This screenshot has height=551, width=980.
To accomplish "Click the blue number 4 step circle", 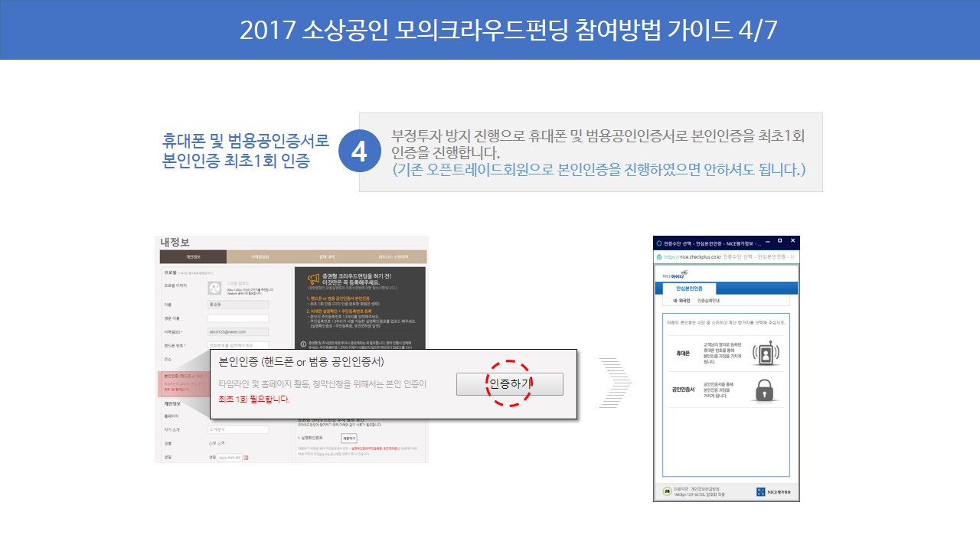I will pyautogui.click(x=359, y=152).
